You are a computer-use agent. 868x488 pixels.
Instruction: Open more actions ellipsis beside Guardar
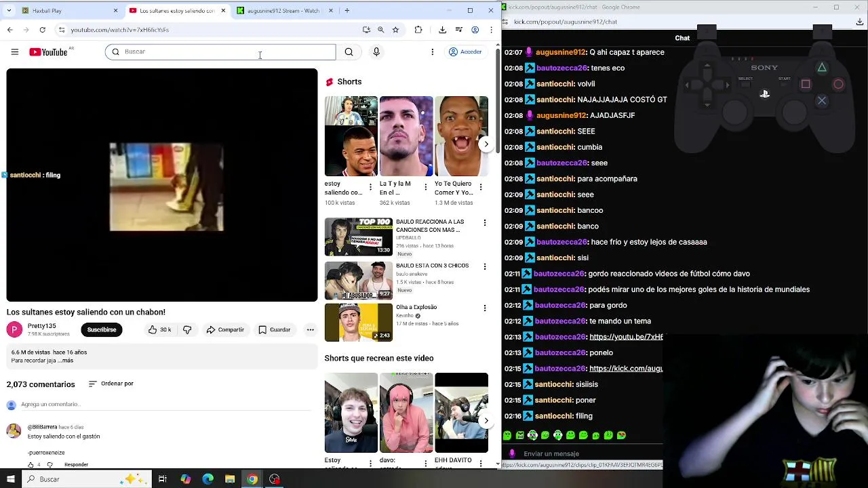click(x=311, y=330)
